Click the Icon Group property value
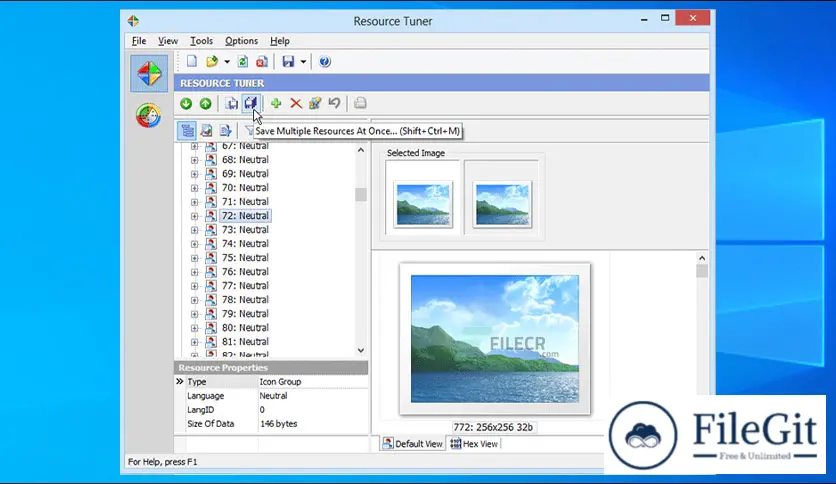Viewport: 836px width, 484px height. coord(280,382)
